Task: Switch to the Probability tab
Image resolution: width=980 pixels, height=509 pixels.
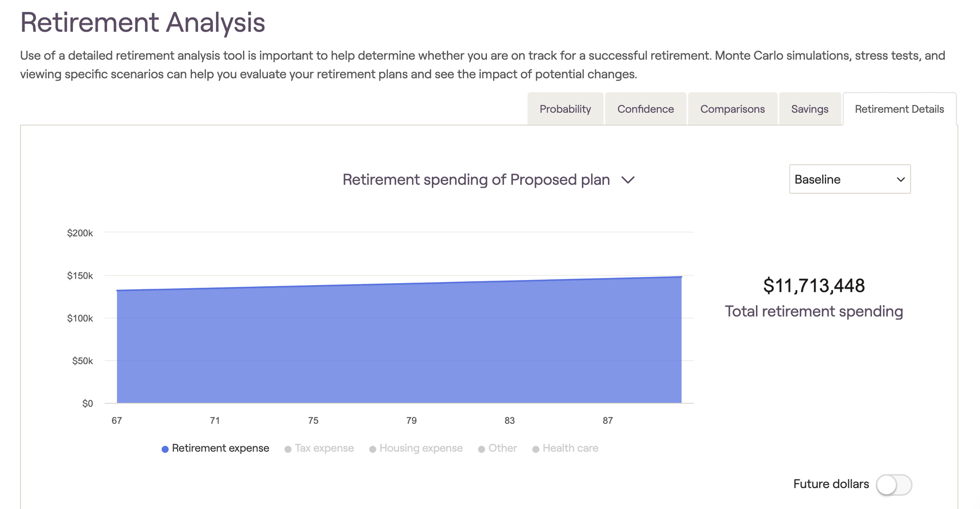Action: pos(565,109)
